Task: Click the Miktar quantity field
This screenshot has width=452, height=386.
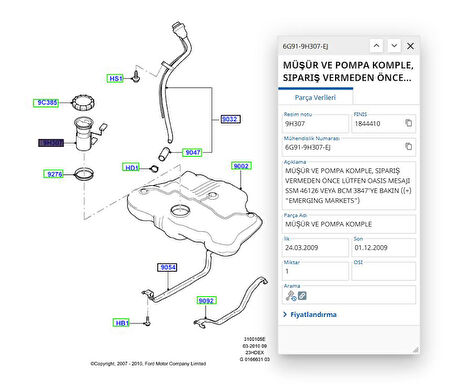Action: coord(315,271)
